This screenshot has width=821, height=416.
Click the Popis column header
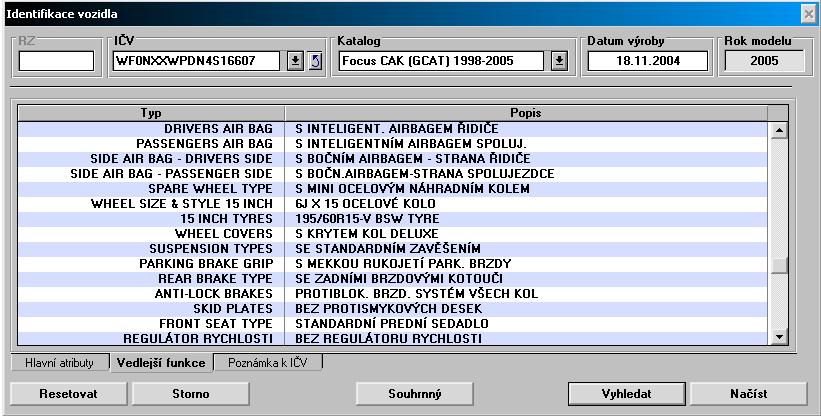pyautogui.click(x=526, y=113)
